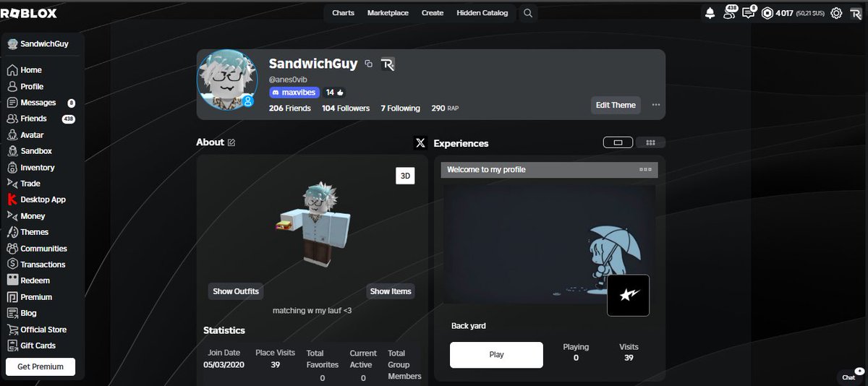
Task: Open the search magnifier icon
Action: (528, 13)
